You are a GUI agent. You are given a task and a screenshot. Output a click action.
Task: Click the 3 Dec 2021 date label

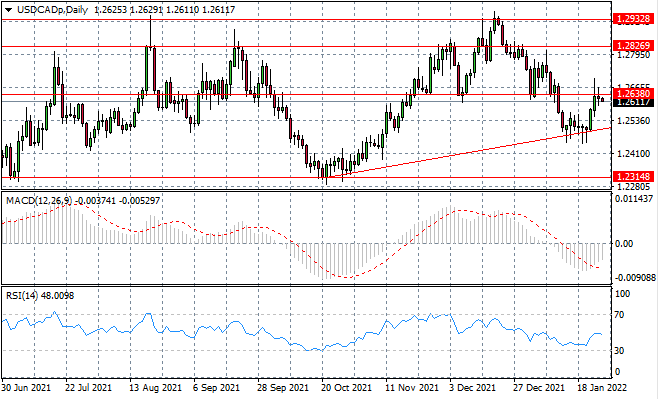[474, 387]
